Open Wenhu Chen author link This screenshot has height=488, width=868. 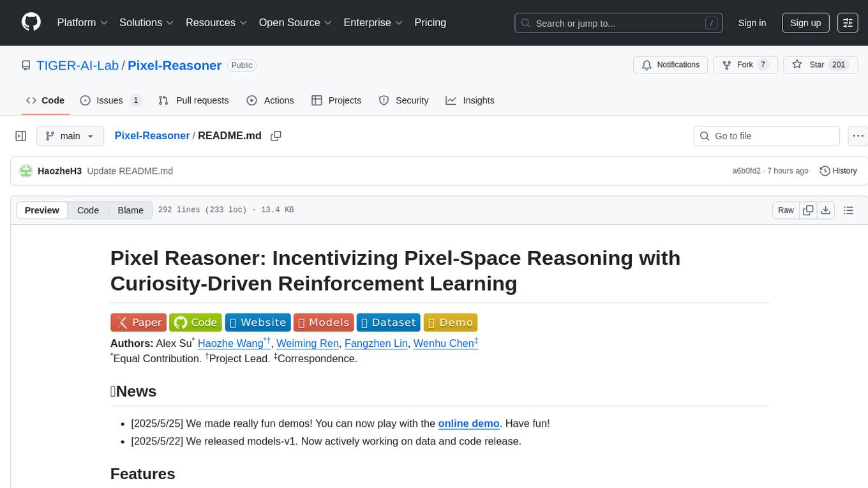pos(445,343)
